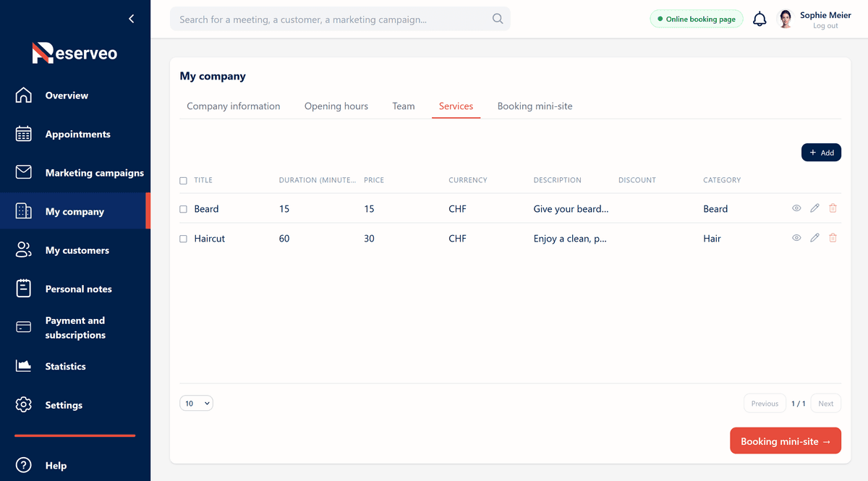The image size is (868, 481).
Task: Open Overview in the sidebar
Action: point(67,95)
